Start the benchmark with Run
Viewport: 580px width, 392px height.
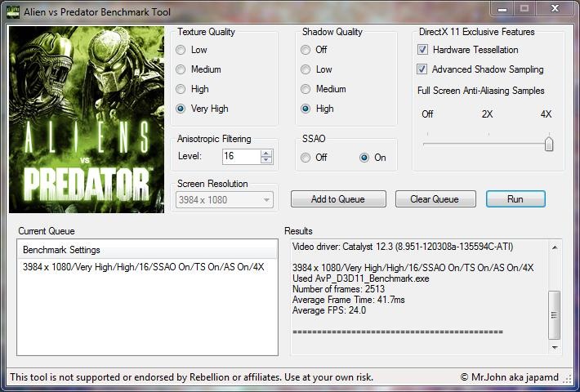click(x=515, y=199)
